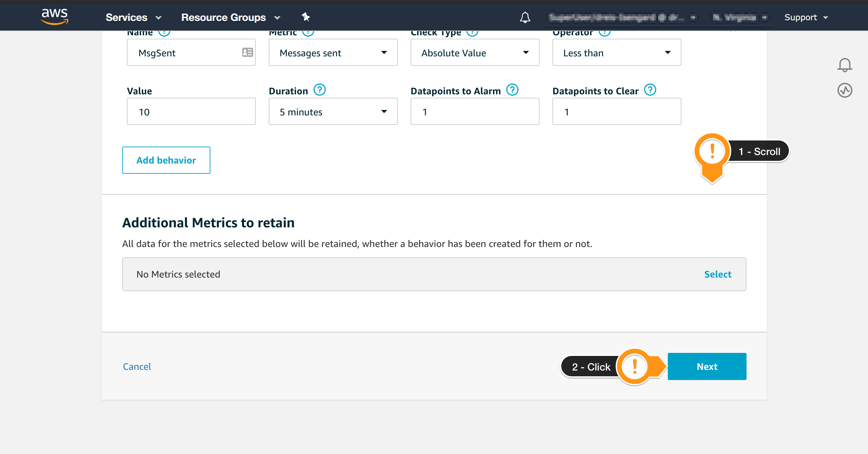Expand the Less than operator dropdown
The image size is (868, 454).
617,52
